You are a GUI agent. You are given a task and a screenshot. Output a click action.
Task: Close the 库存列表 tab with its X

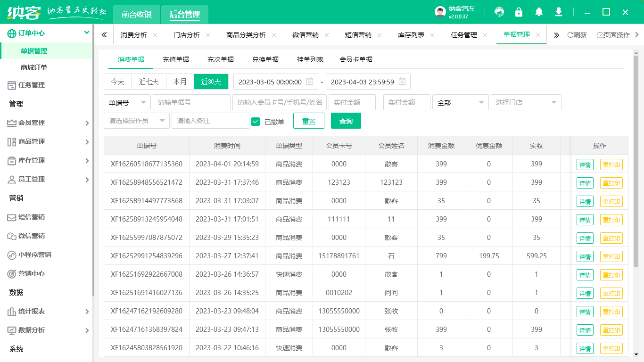tap(432, 35)
